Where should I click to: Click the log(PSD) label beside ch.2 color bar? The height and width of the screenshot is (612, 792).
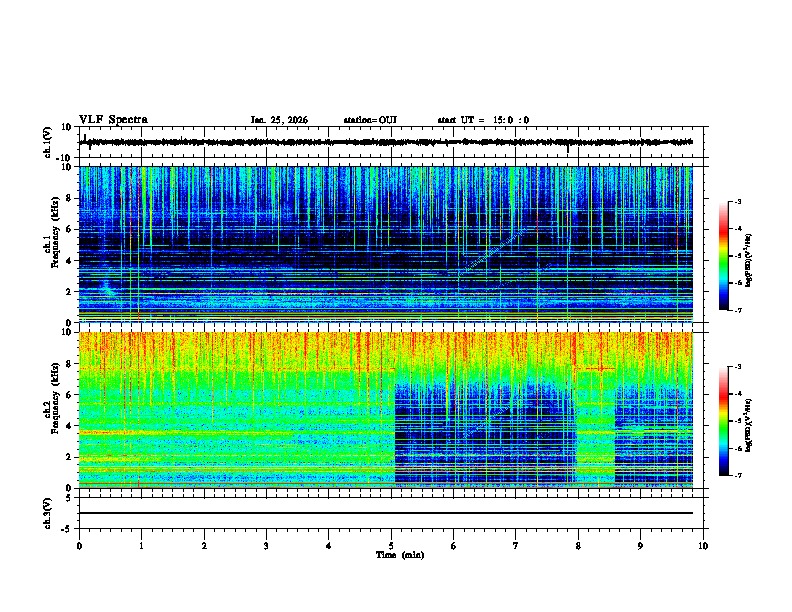click(x=748, y=425)
